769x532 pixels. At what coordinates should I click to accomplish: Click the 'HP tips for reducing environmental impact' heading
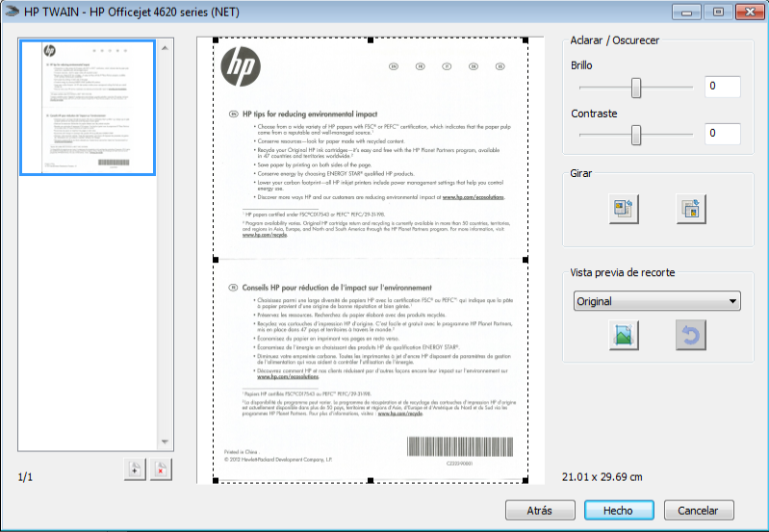(310, 114)
